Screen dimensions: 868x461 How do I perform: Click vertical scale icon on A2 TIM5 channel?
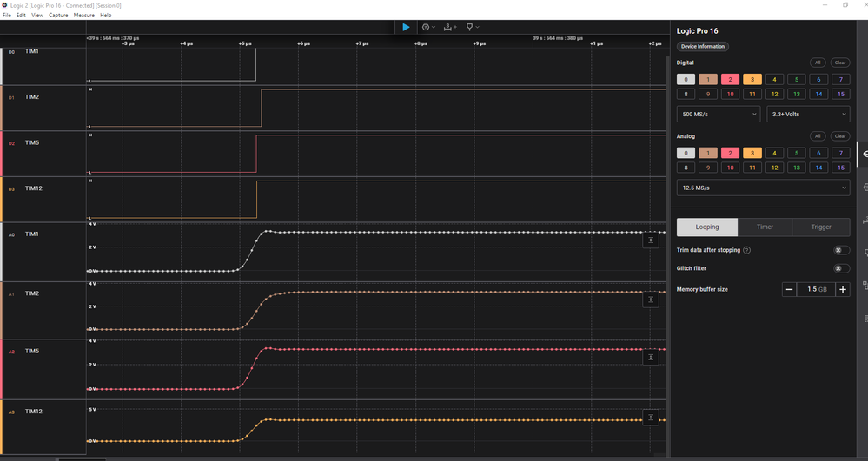coord(651,357)
